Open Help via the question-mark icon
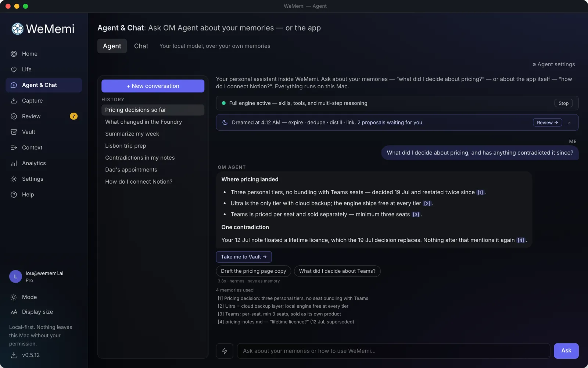The height and width of the screenshot is (368, 588). pos(14,195)
